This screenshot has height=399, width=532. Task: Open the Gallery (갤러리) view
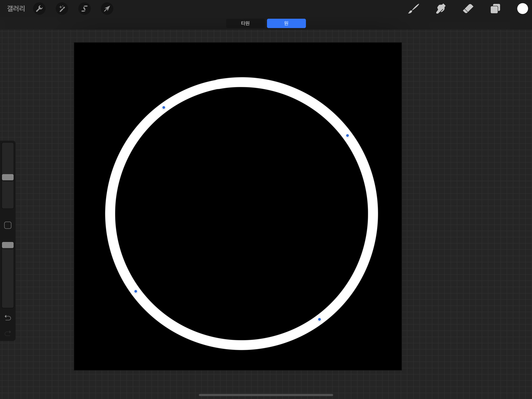(x=16, y=9)
